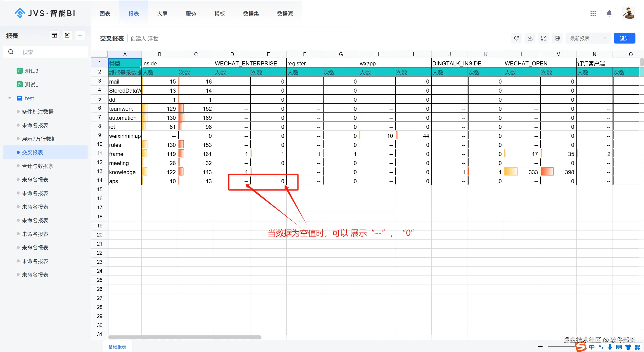Click the fullscreen expand icon

click(x=543, y=38)
